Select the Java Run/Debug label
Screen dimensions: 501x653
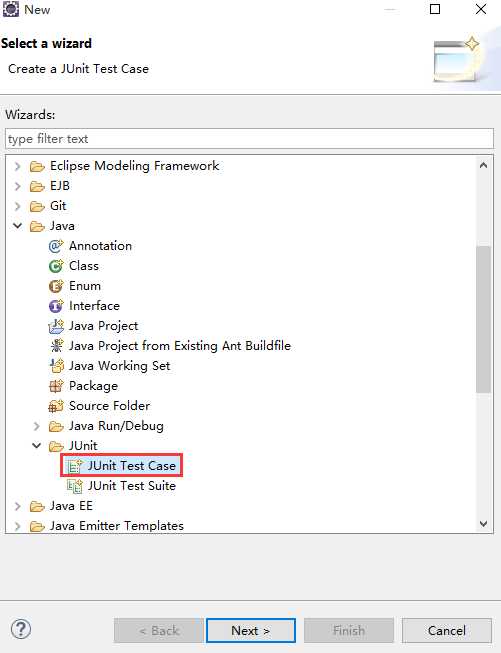pos(116,426)
